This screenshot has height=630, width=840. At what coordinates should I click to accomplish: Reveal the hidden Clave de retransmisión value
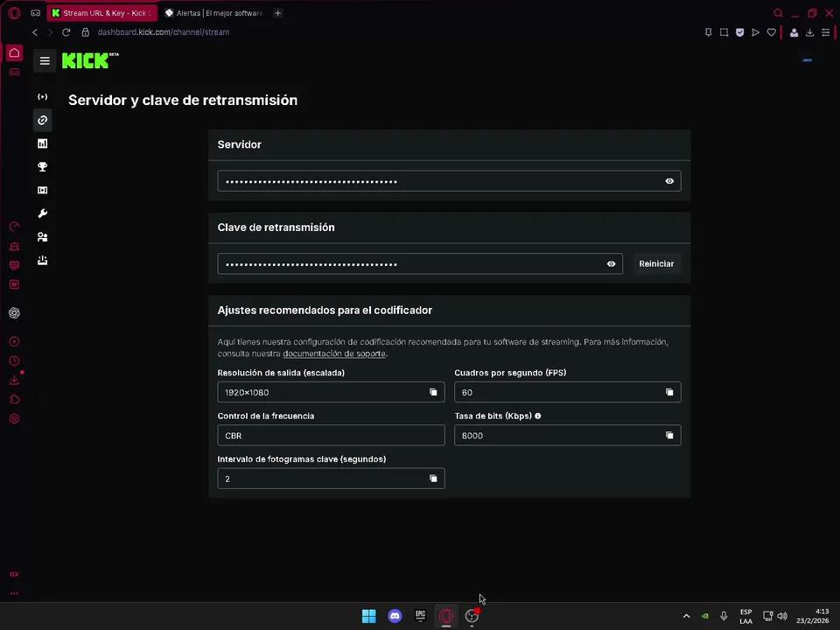611,263
